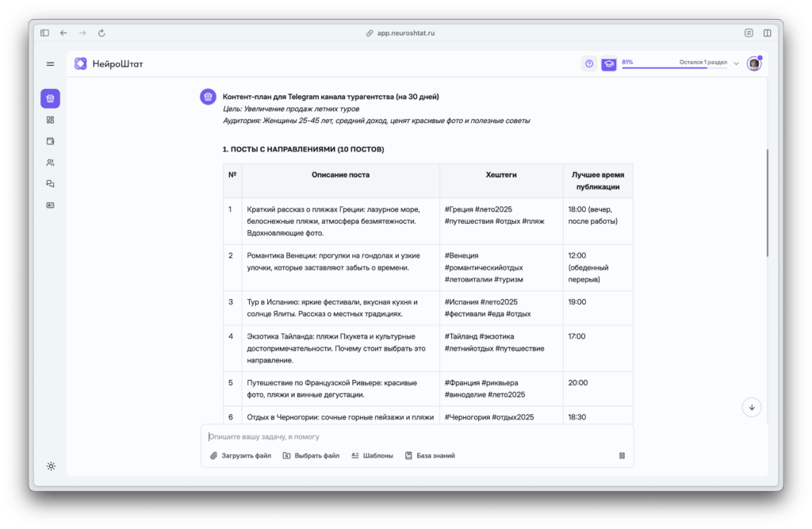The image size is (812, 529).
Task: Click the 'Выбрать файл' button
Action: tap(311, 456)
